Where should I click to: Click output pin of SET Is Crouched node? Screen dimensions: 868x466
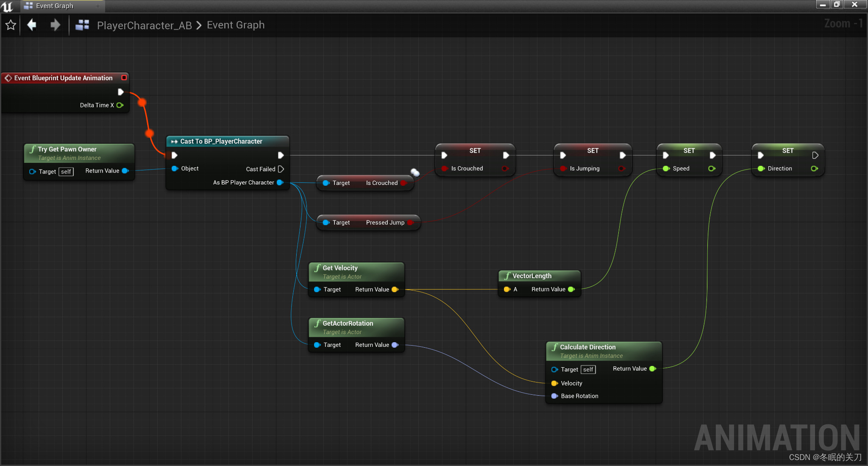[x=505, y=169]
